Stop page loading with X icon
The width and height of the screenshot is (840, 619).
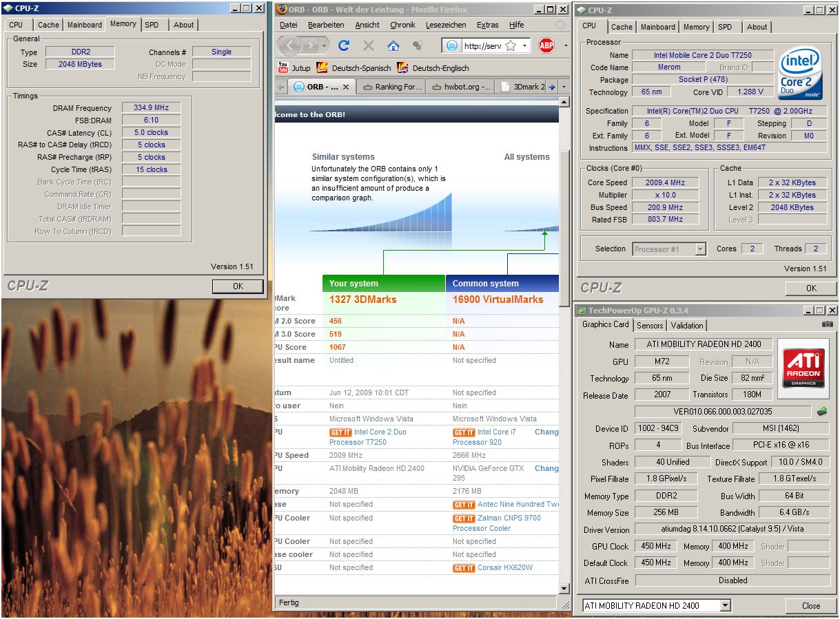[369, 45]
